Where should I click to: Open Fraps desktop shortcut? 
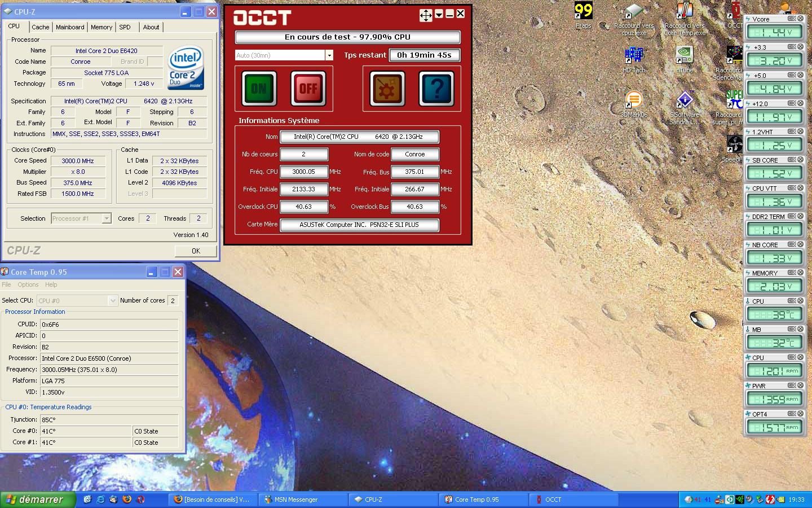click(583, 15)
